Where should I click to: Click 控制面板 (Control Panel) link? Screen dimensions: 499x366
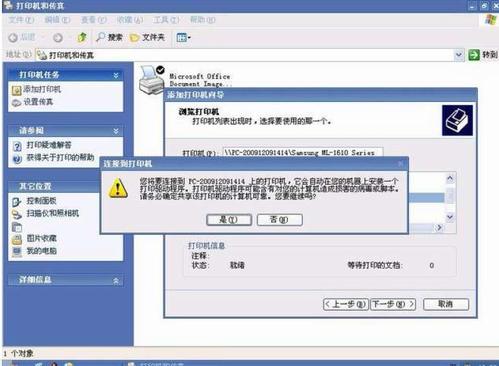tap(42, 201)
